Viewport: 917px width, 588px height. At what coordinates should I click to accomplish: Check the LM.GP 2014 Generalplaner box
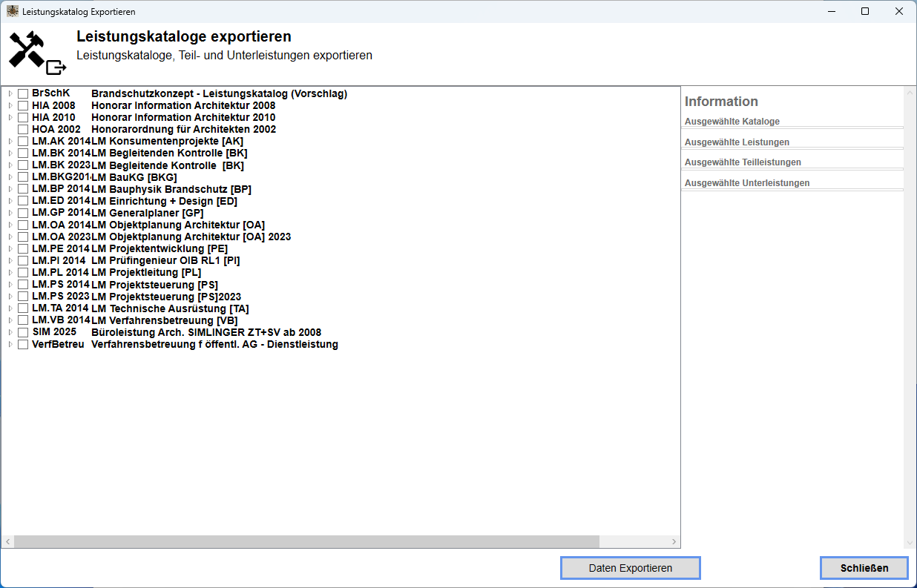point(23,213)
